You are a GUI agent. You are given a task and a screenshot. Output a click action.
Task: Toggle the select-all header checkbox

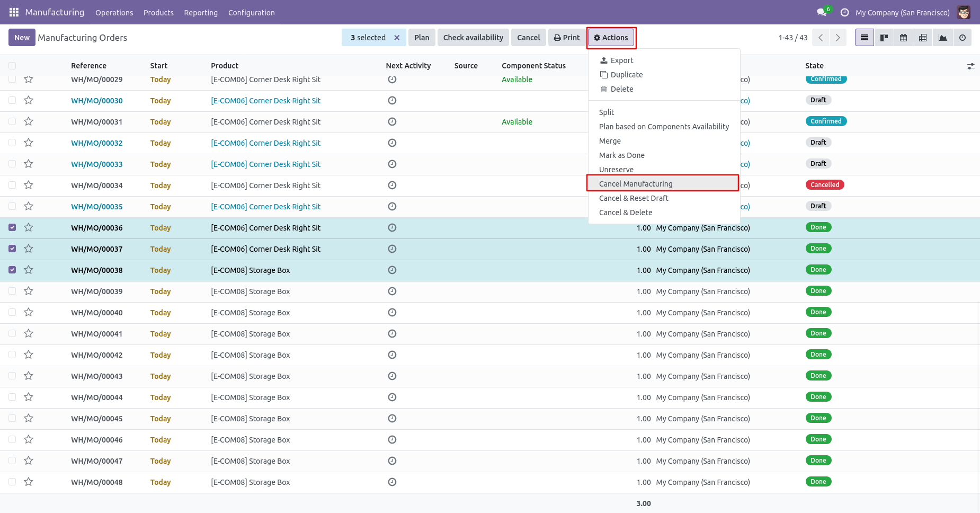12,66
